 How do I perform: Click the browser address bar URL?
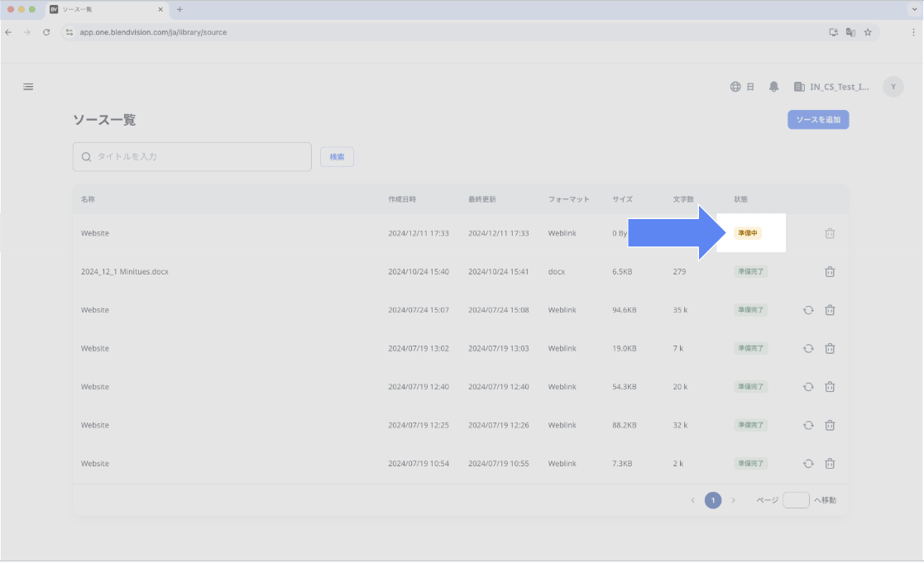coord(153,32)
